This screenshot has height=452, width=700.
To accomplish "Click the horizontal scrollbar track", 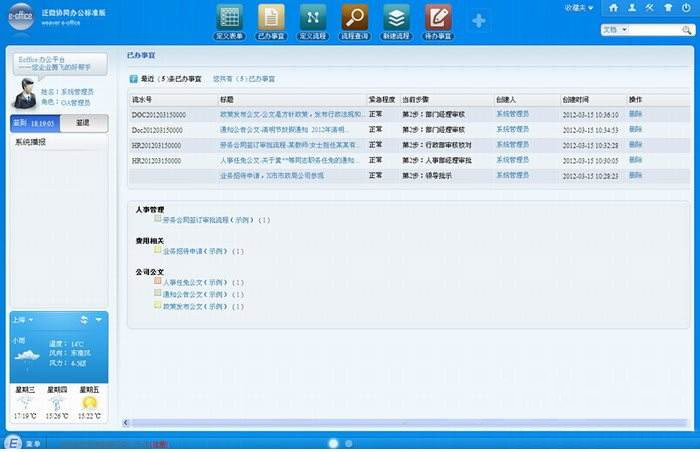I will [x=409, y=423].
